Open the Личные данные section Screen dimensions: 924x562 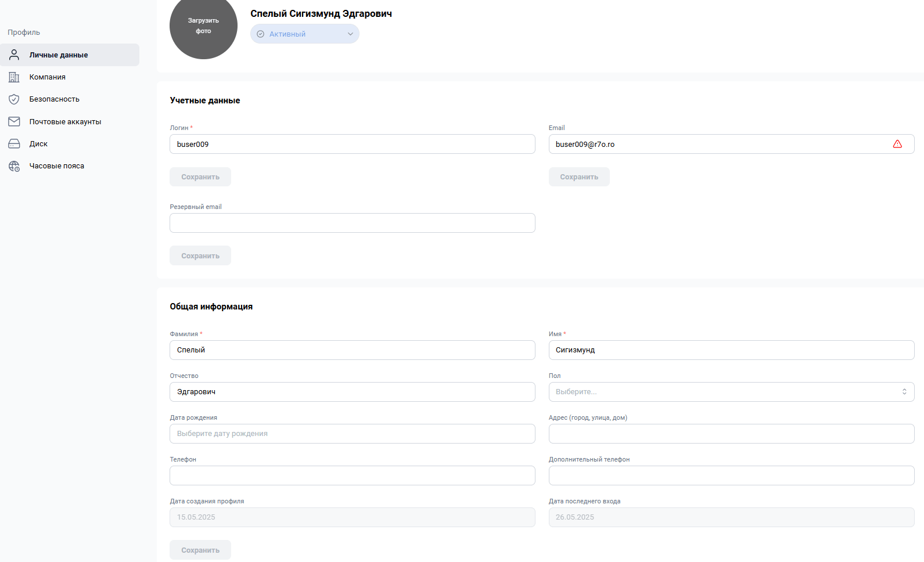70,55
